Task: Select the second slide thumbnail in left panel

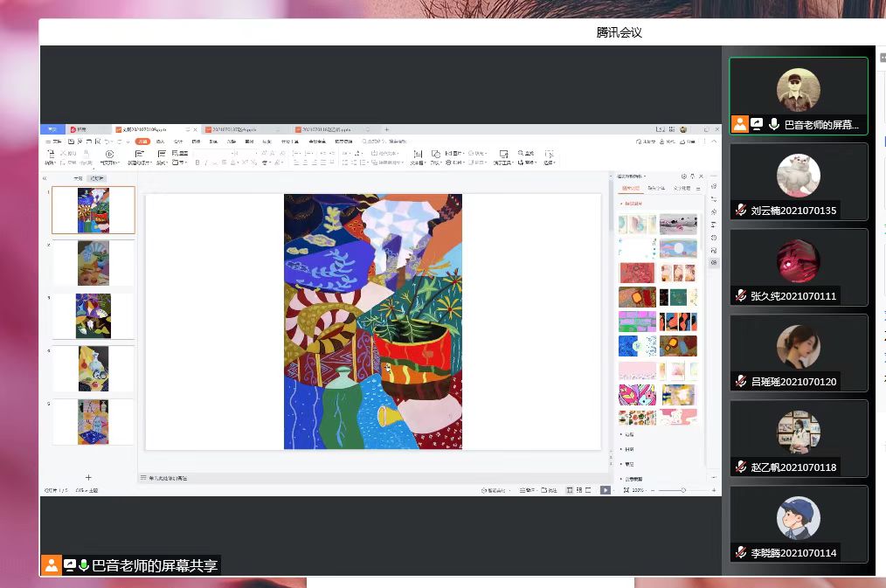Action: click(93, 263)
